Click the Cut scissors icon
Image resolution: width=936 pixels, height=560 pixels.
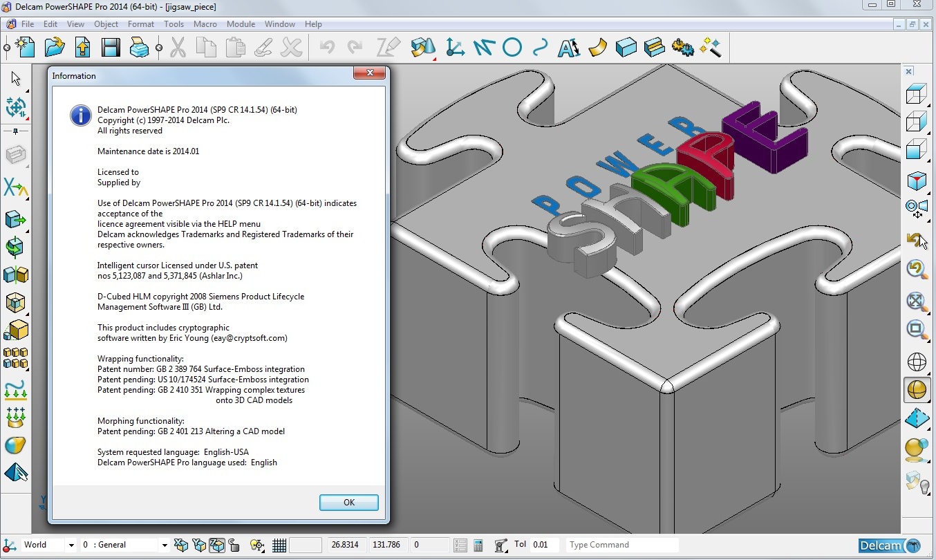[178, 48]
